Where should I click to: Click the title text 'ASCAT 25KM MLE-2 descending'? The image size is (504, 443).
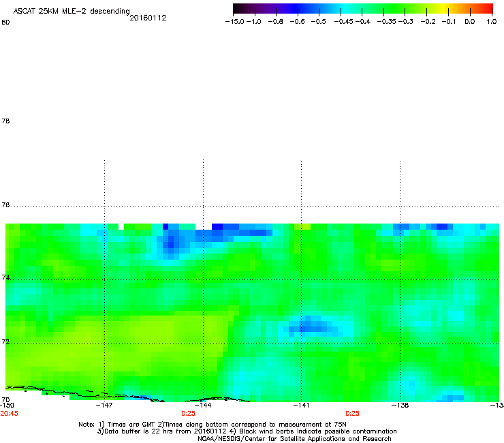tap(72, 12)
